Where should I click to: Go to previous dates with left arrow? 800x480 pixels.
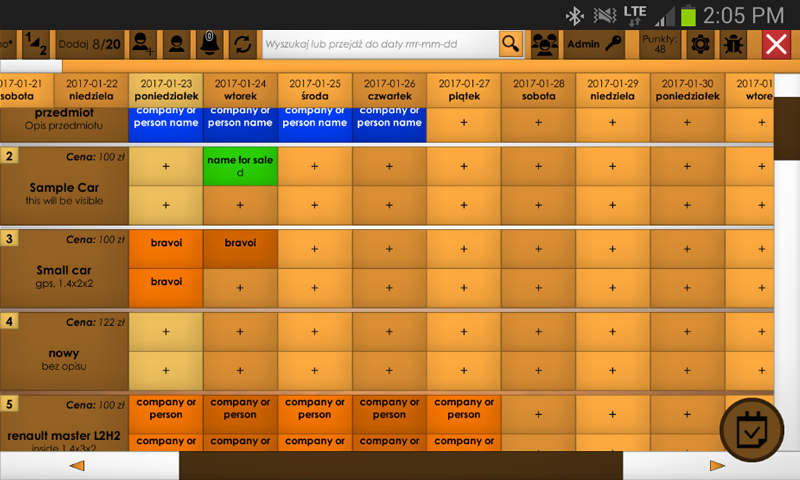pos(78,465)
